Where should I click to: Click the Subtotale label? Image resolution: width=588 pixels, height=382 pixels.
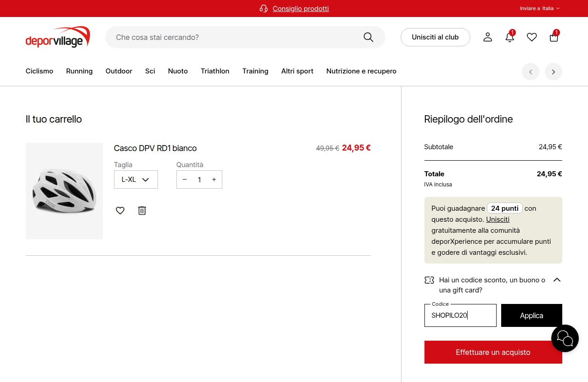439,147
